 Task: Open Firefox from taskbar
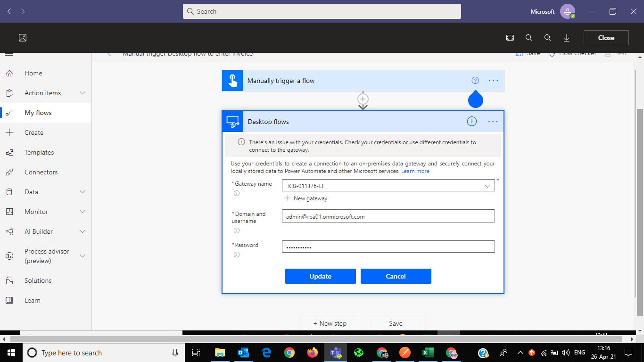tap(313, 353)
